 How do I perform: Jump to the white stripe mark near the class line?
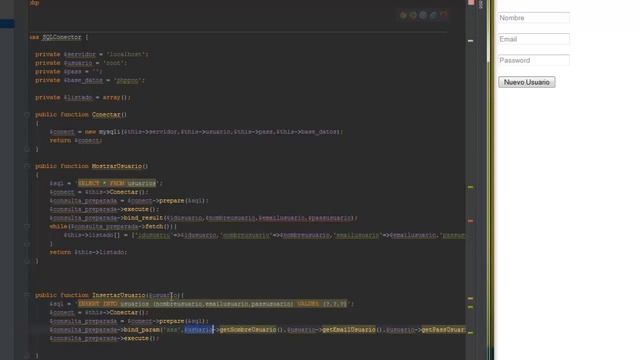[471, 41]
